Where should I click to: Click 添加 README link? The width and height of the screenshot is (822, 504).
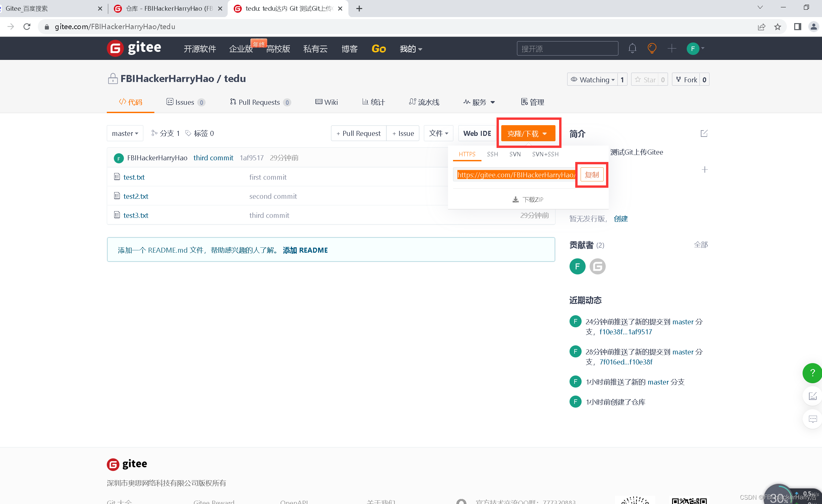pyautogui.click(x=305, y=250)
